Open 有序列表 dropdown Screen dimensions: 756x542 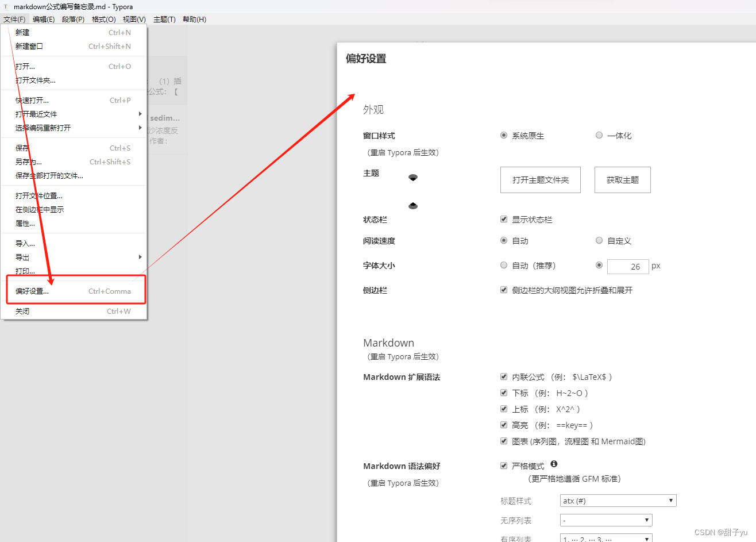606,539
